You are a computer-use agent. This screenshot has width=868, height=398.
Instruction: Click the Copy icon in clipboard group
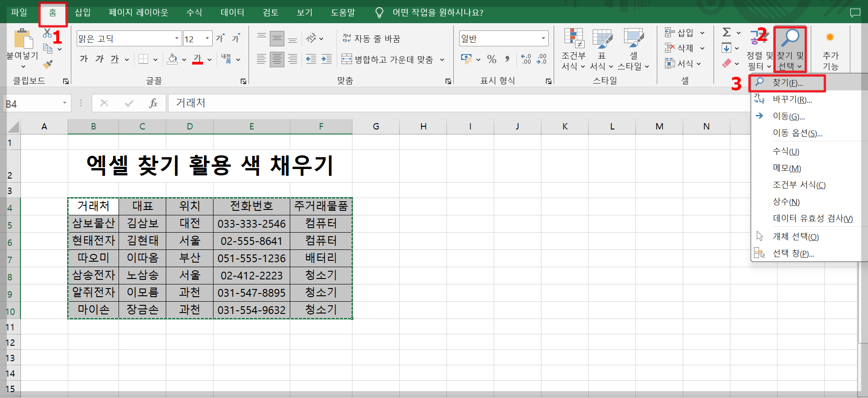[x=48, y=48]
